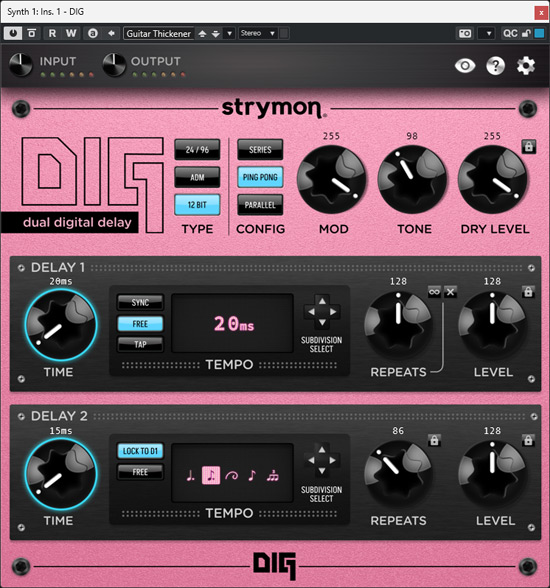
Task: Click the TONE knob
Action: 412,179
